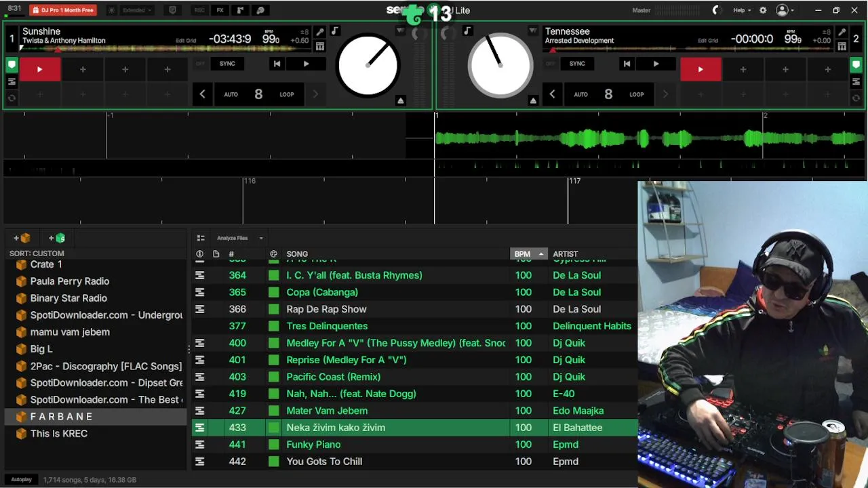Open deck 2 platter options dropdown
The image size is (868, 488).
coord(533,31)
